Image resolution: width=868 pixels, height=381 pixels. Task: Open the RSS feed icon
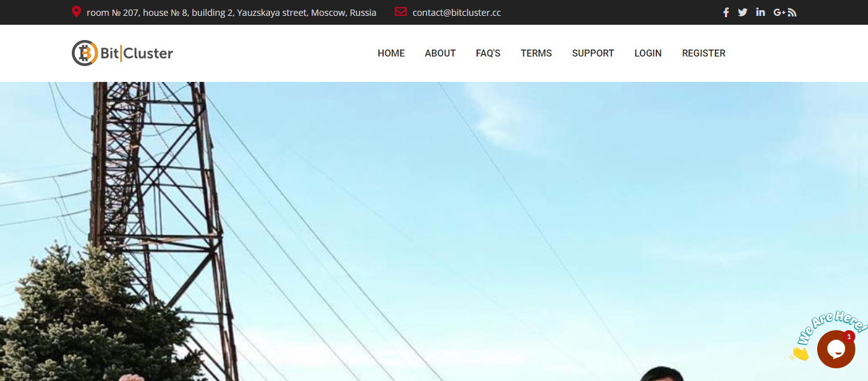coord(792,12)
